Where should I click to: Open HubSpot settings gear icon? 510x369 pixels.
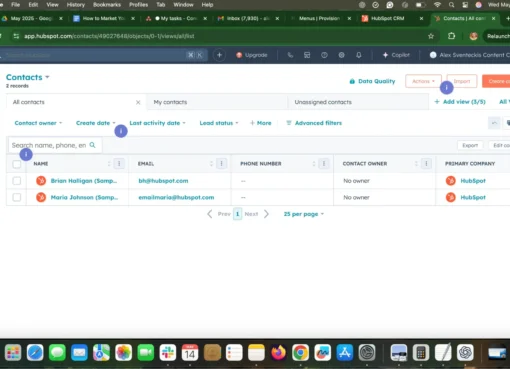point(341,55)
